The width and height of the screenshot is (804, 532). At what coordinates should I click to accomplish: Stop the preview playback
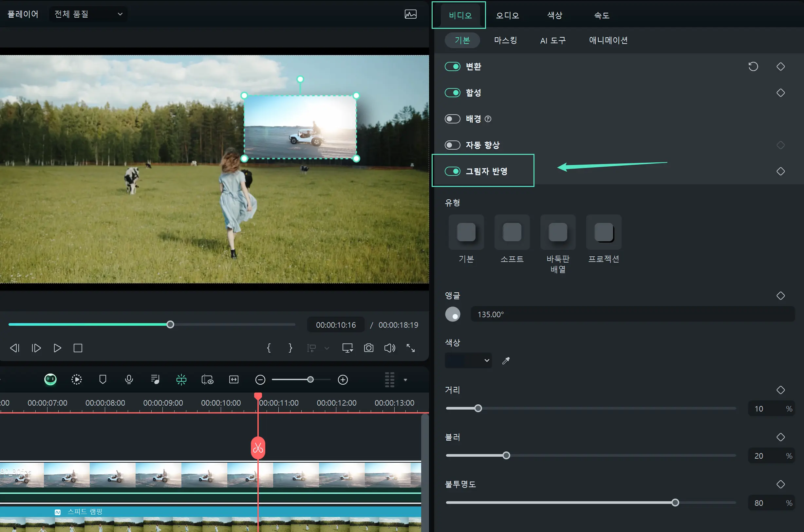coord(78,348)
